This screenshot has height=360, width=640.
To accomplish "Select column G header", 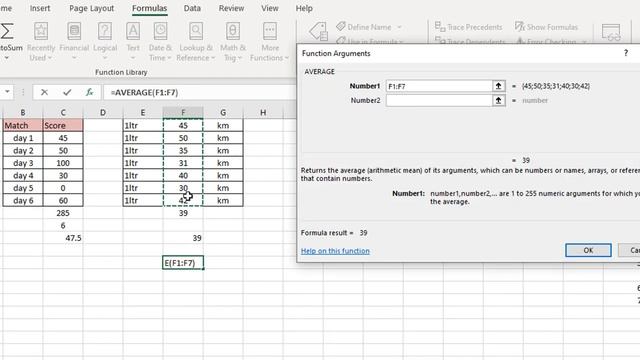I will [x=223, y=113].
